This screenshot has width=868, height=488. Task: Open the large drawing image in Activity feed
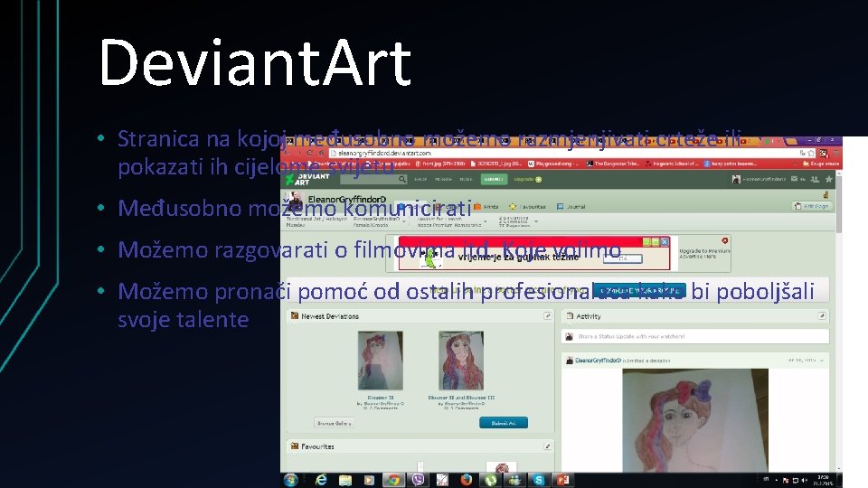tap(695, 420)
